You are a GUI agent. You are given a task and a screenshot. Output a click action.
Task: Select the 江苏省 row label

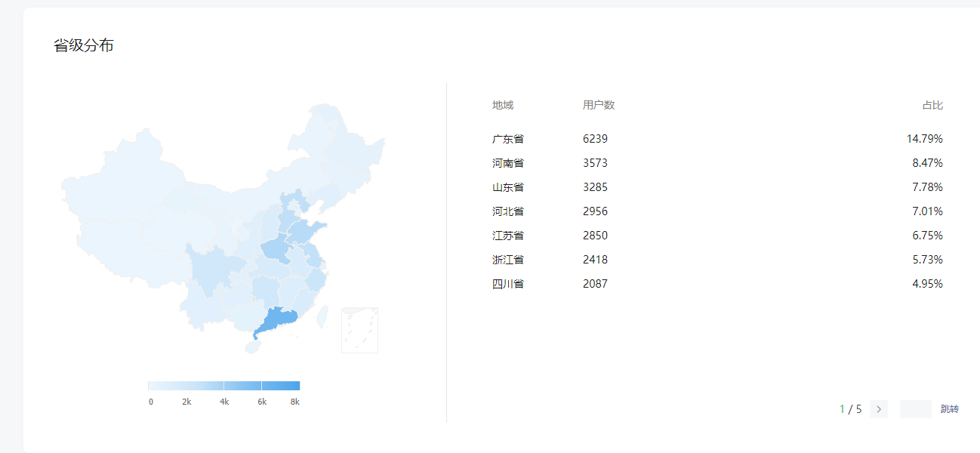pyautogui.click(x=508, y=236)
